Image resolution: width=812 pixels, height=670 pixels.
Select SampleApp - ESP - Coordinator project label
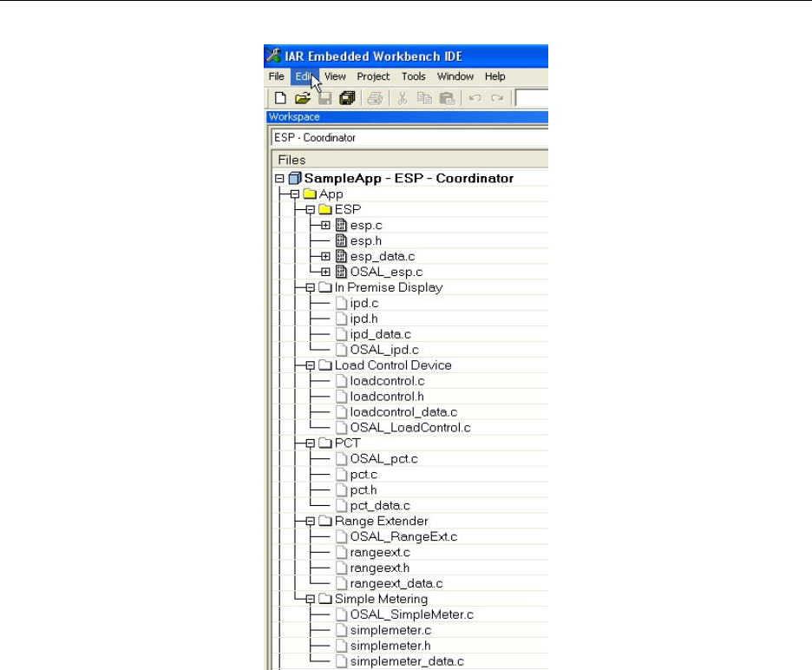[409, 178]
